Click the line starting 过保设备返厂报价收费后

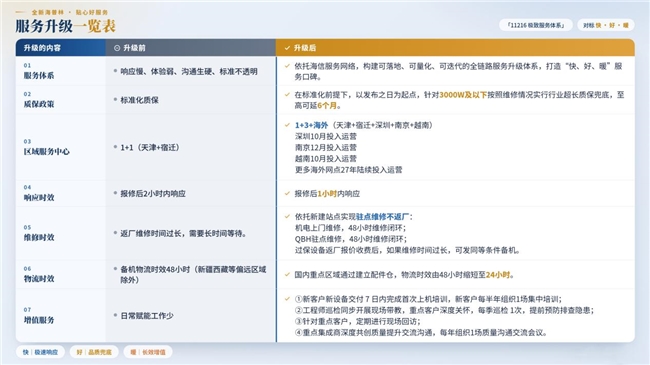[407, 250]
